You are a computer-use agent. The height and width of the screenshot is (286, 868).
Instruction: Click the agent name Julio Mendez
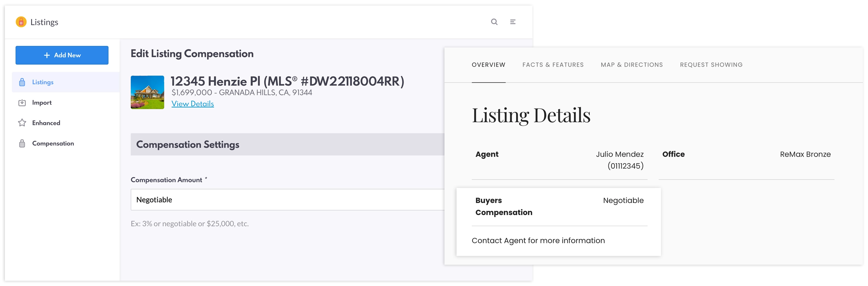coord(619,154)
